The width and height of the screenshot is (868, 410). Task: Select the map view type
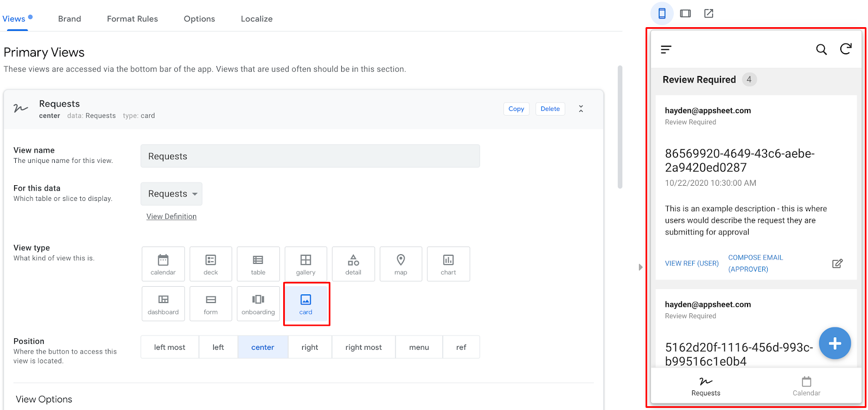400,264
